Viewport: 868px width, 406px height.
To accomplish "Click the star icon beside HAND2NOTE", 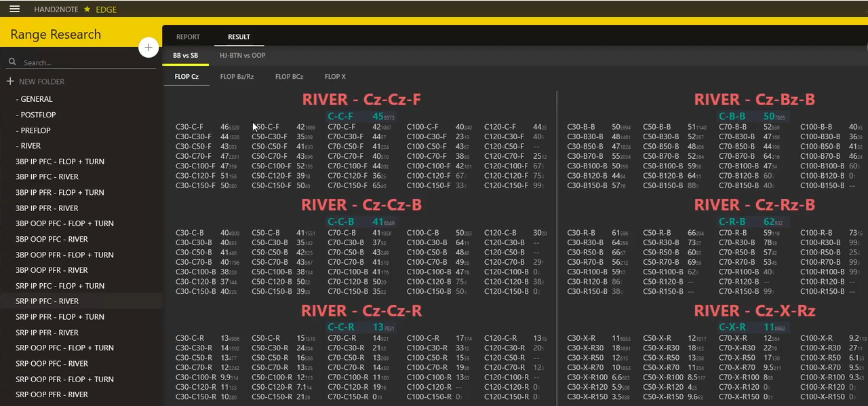I will coord(87,10).
